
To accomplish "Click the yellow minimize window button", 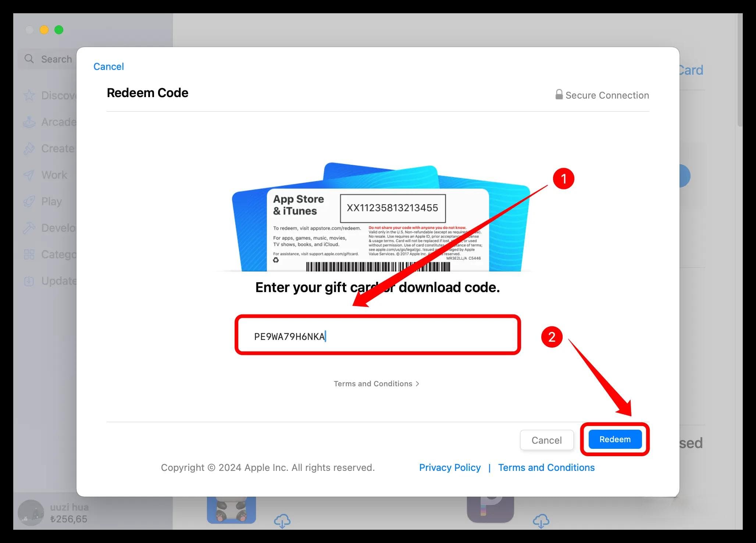I will [x=44, y=30].
